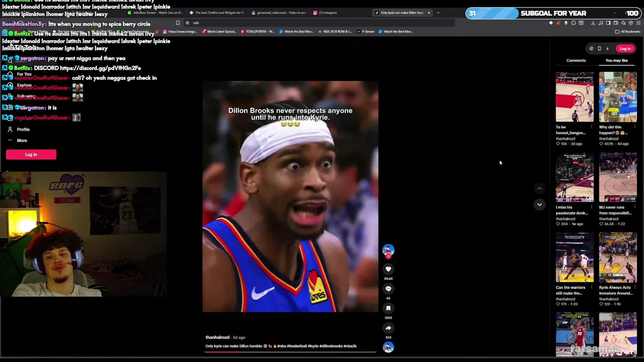Open the 'To be honest, Sengun' video thumbnail
The width and height of the screenshot is (644, 362).
point(575,97)
